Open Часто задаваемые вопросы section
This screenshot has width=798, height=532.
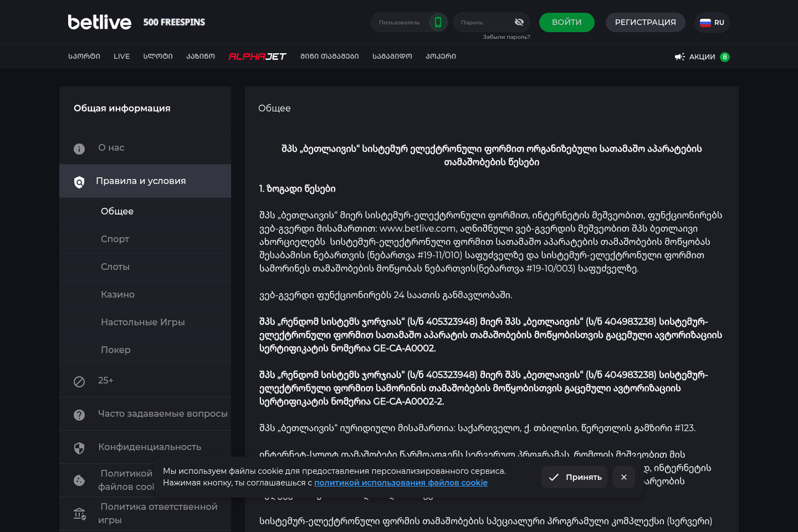(x=145, y=414)
